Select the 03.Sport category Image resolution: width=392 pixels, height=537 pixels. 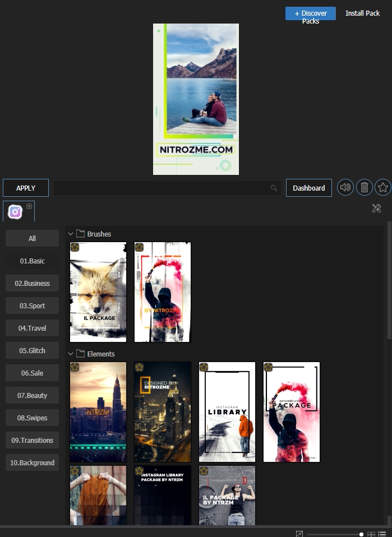coord(32,305)
